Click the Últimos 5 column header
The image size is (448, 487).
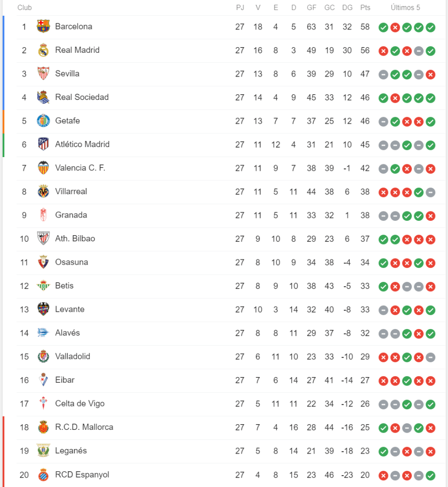pyautogui.click(x=405, y=8)
